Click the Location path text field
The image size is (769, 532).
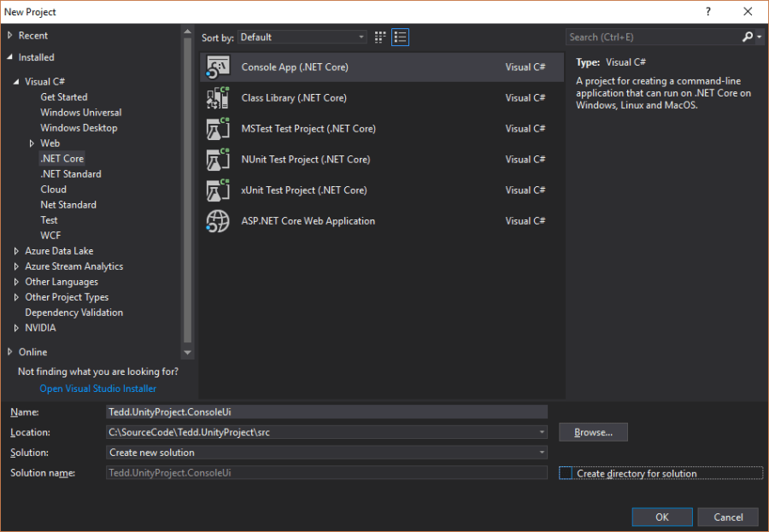tap(322, 432)
